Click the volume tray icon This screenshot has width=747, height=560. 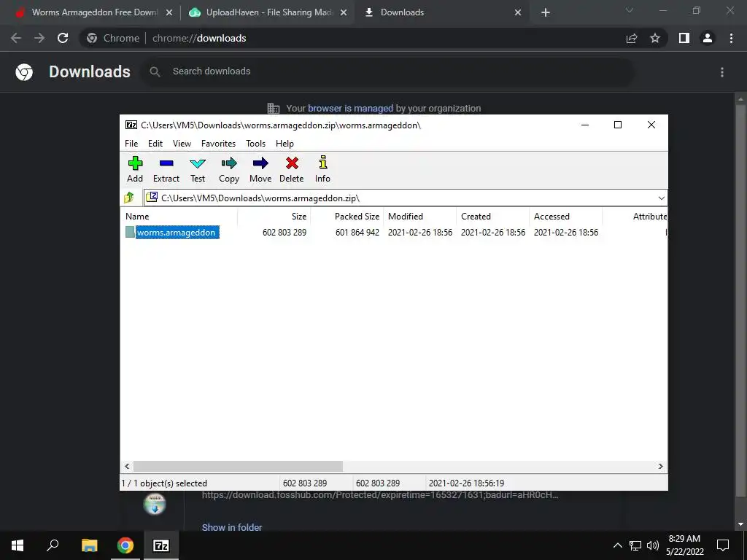point(653,545)
